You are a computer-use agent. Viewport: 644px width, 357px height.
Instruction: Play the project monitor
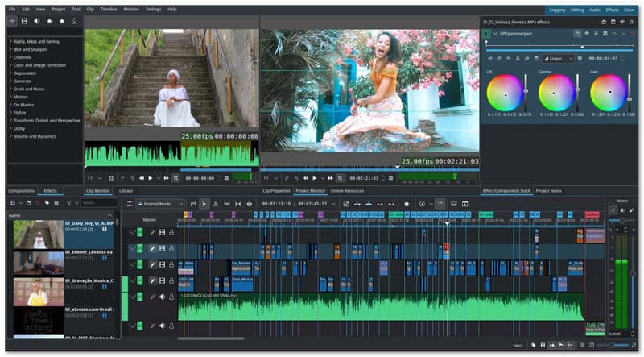click(x=315, y=178)
